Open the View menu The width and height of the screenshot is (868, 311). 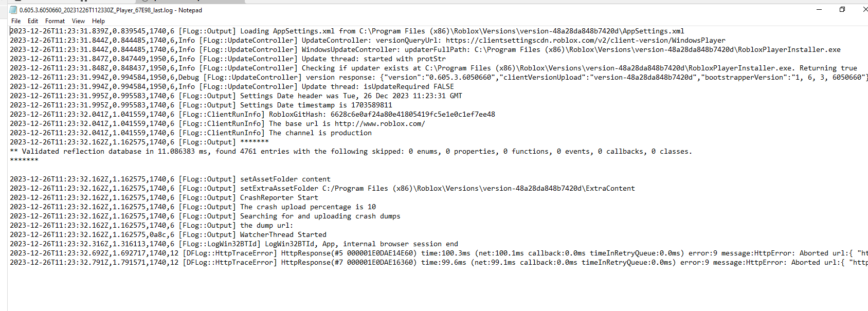(x=78, y=21)
